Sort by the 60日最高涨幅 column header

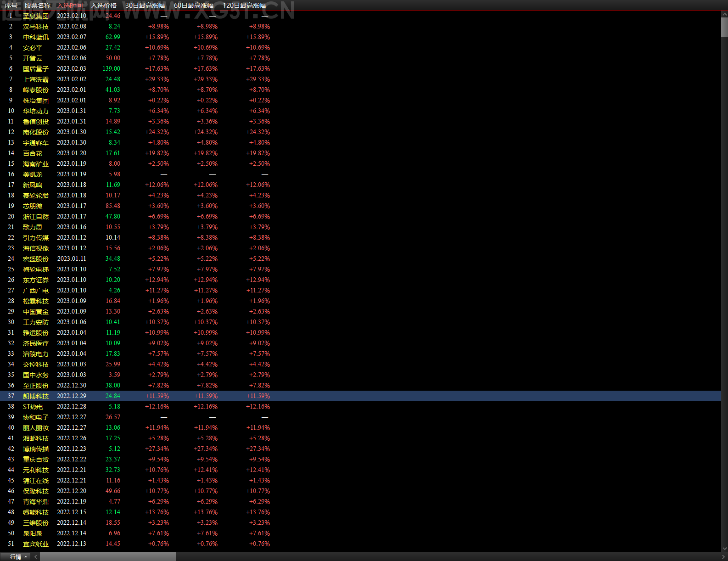194,6
